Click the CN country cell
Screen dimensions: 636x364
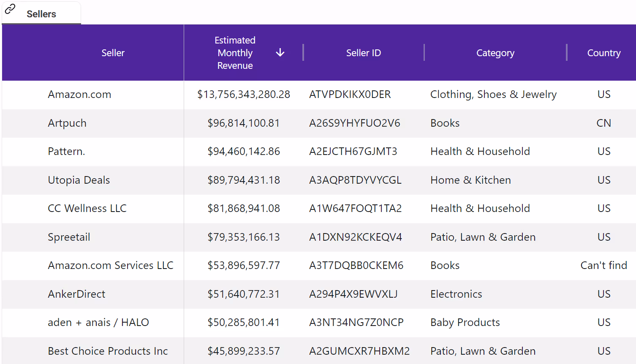pyautogui.click(x=604, y=123)
